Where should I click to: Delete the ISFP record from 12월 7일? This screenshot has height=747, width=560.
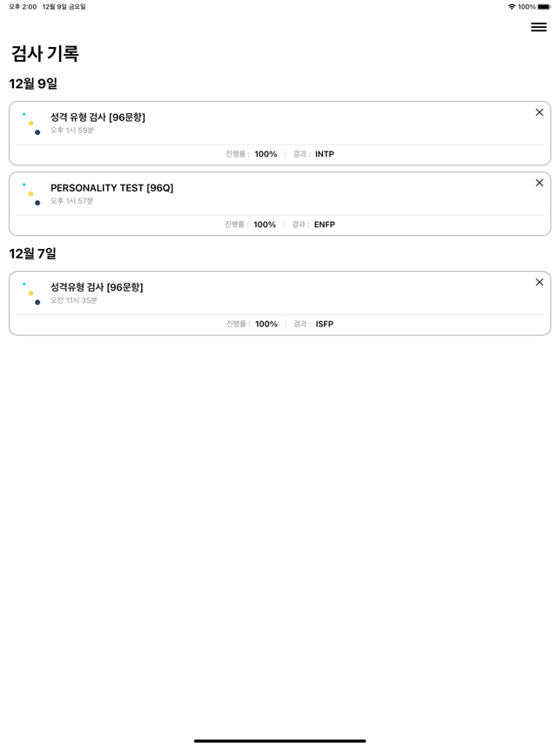pos(539,282)
